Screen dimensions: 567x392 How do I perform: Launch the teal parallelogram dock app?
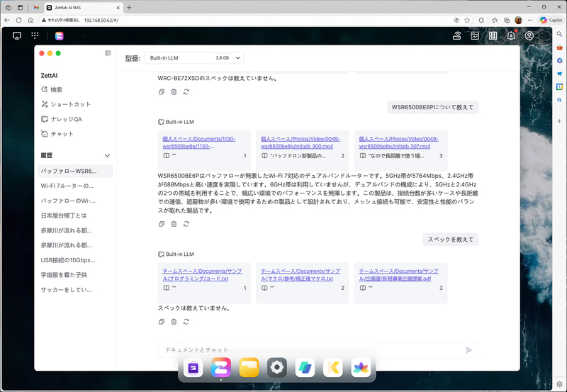tap(305, 367)
